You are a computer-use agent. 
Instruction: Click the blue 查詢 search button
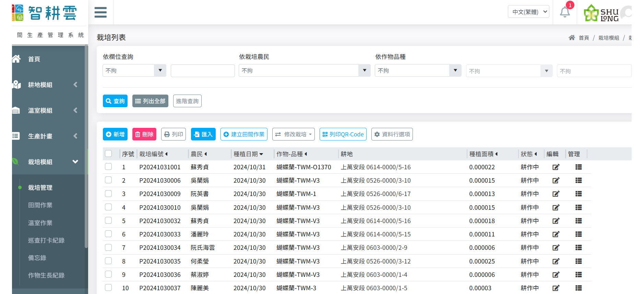[115, 101]
